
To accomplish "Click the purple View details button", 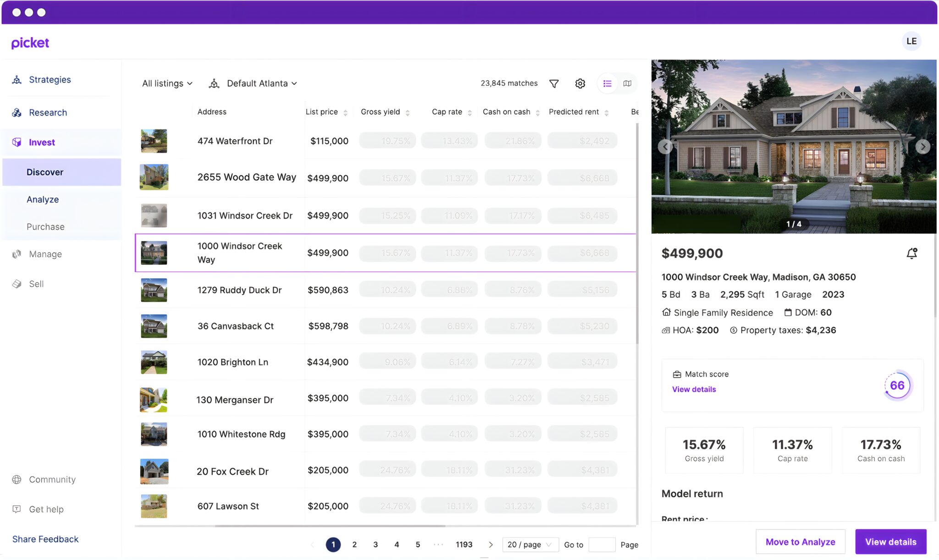I will [890, 542].
